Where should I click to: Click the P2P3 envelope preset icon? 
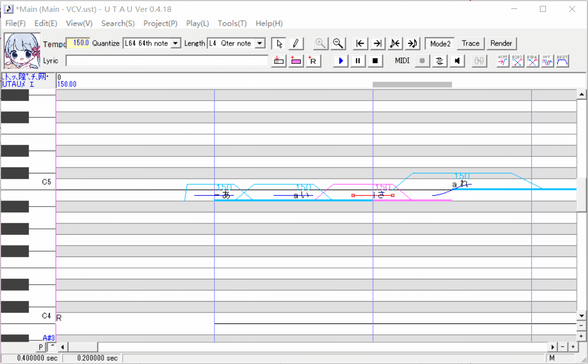518,61
